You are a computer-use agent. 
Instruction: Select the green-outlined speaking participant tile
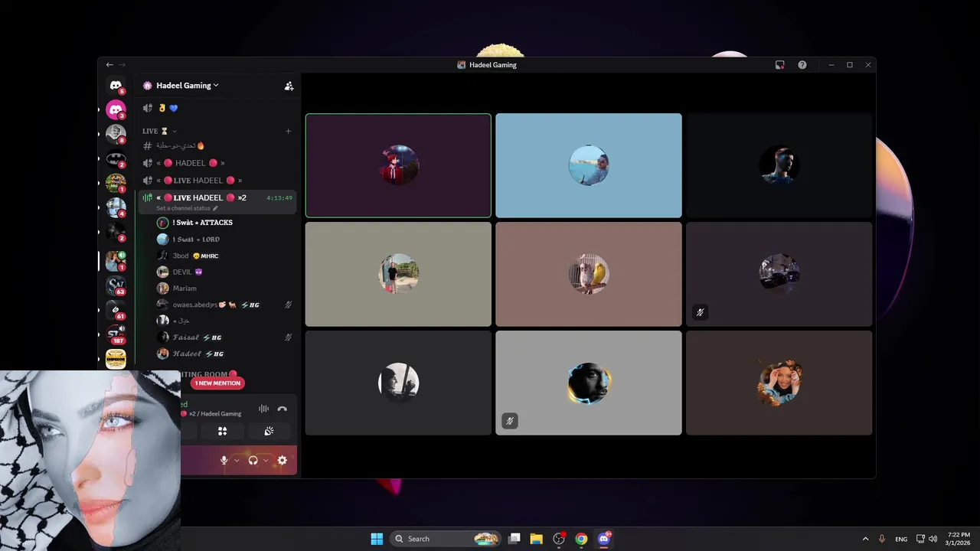pos(398,165)
